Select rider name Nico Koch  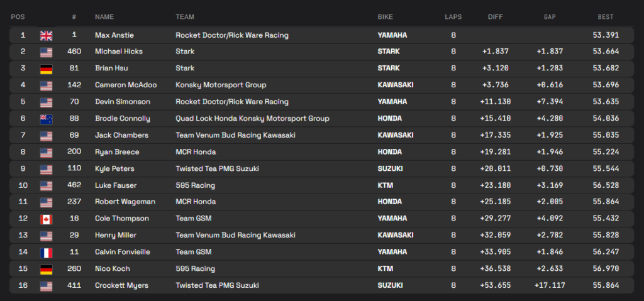pyautogui.click(x=112, y=268)
